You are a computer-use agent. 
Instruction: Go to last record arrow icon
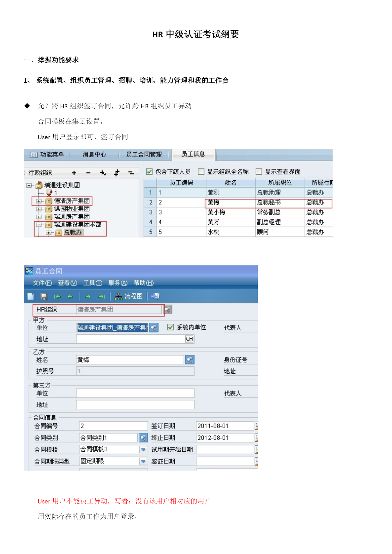click(x=101, y=297)
